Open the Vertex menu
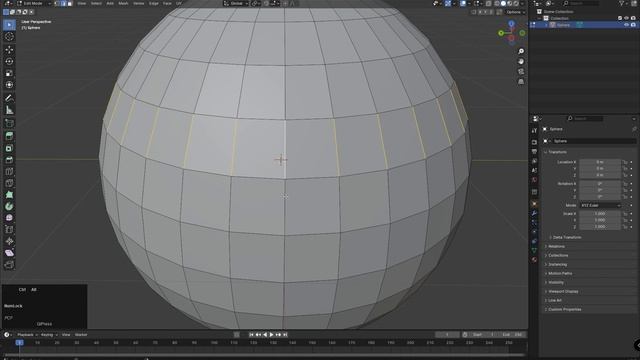 pos(138,3)
